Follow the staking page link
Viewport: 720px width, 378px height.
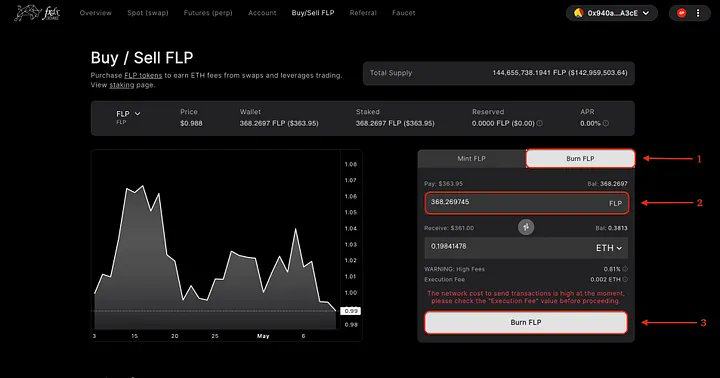122,85
